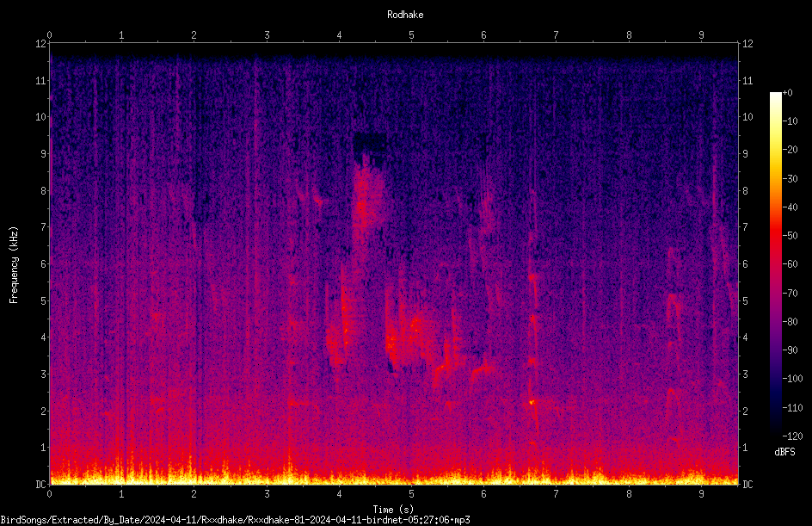Image resolution: width=812 pixels, height=526 pixels.
Task: Click the dBFS unit label
Action: point(785,452)
